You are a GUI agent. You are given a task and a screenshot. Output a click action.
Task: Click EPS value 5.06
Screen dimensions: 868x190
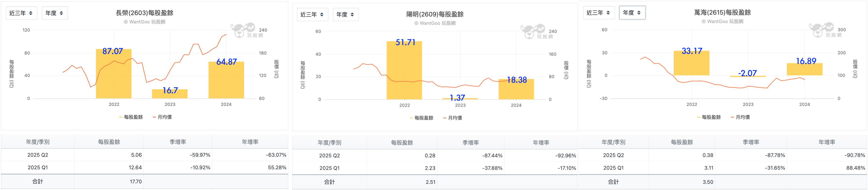pos(136,155)
